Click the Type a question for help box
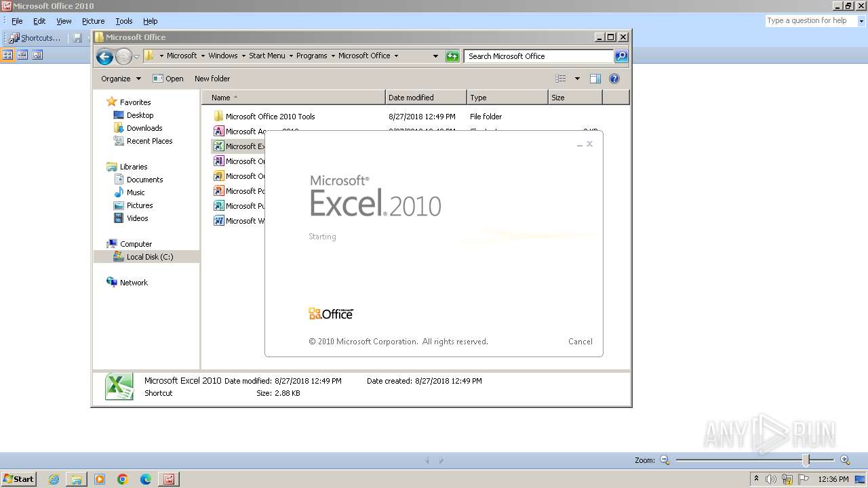The height and width of the screenshot is (488, 868). point(811,21)
